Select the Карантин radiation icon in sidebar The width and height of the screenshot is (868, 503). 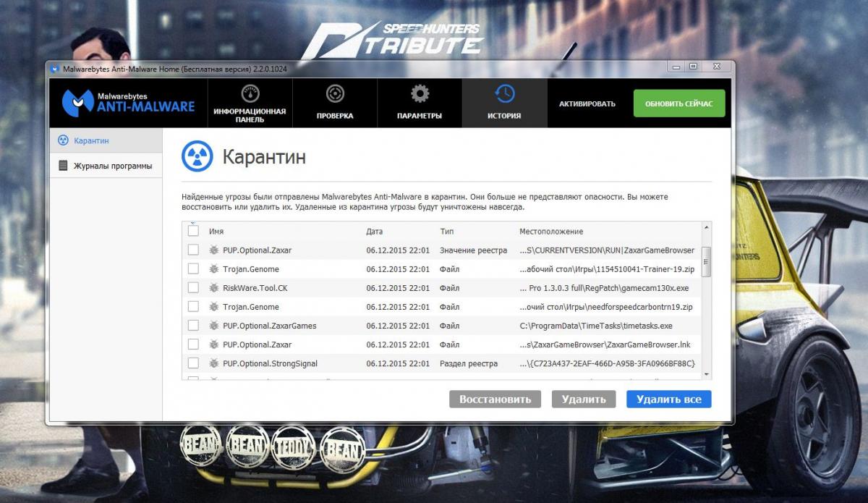point(63,140)
